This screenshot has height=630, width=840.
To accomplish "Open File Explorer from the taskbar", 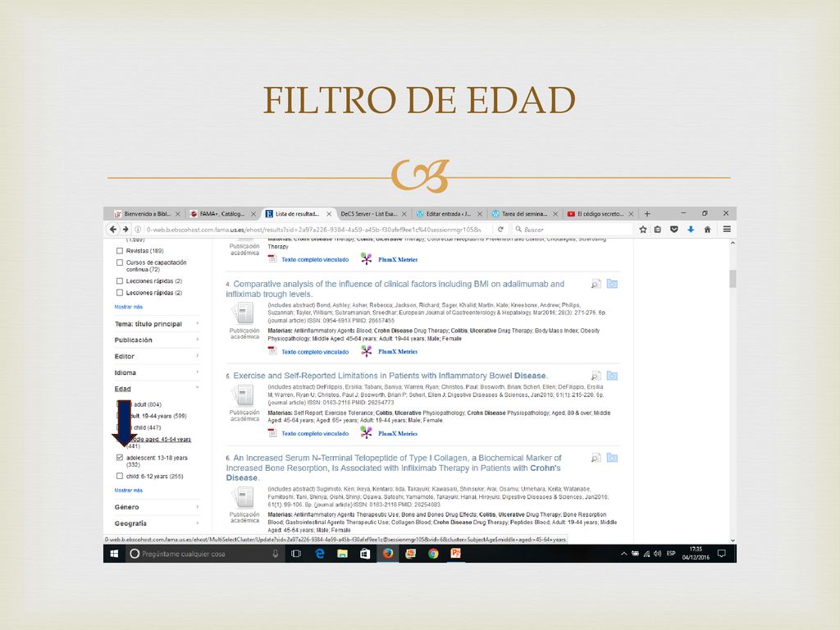I will [x=342, y=554].
